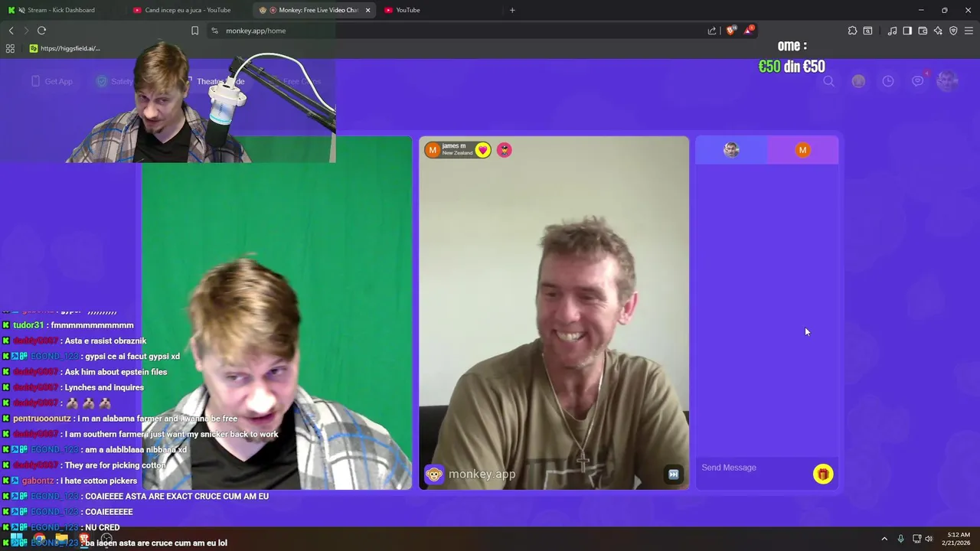
Task: Skip to the next person using skip button
Action: point(673,474)
